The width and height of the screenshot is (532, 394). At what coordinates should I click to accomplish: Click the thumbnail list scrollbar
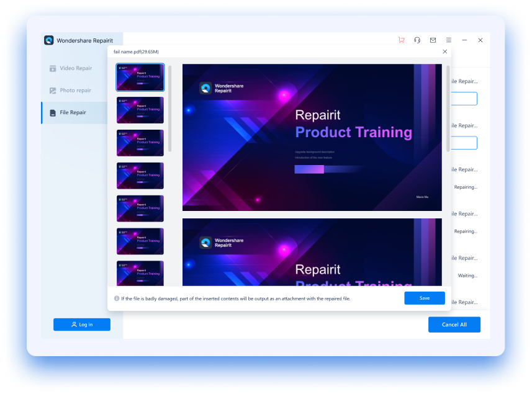[x=169, y=109]
